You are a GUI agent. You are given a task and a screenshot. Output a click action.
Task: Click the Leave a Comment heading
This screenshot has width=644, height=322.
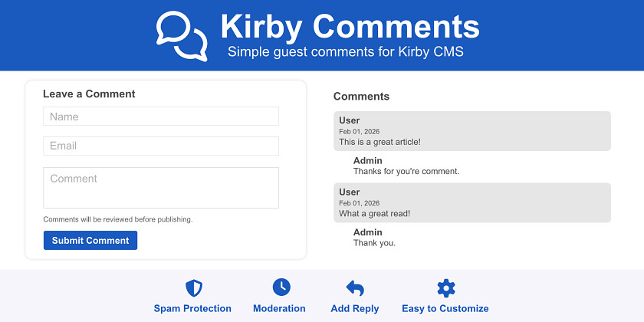pos(89,94)
